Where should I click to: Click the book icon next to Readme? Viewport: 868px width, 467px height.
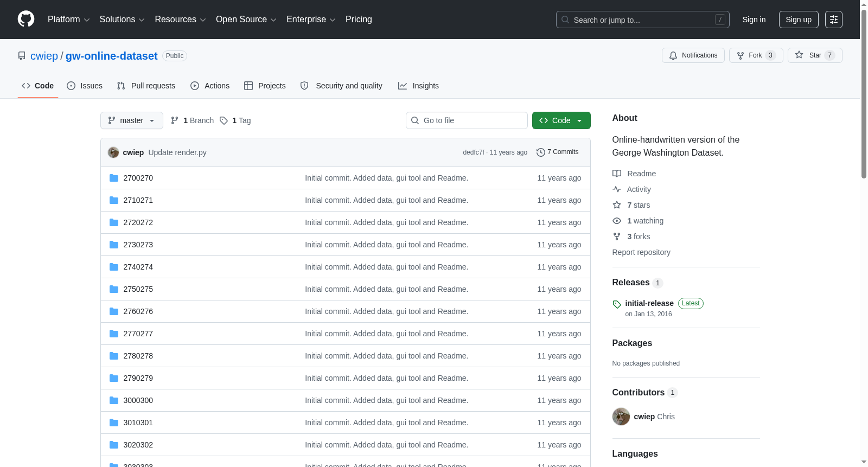click(x=617, y=174)
